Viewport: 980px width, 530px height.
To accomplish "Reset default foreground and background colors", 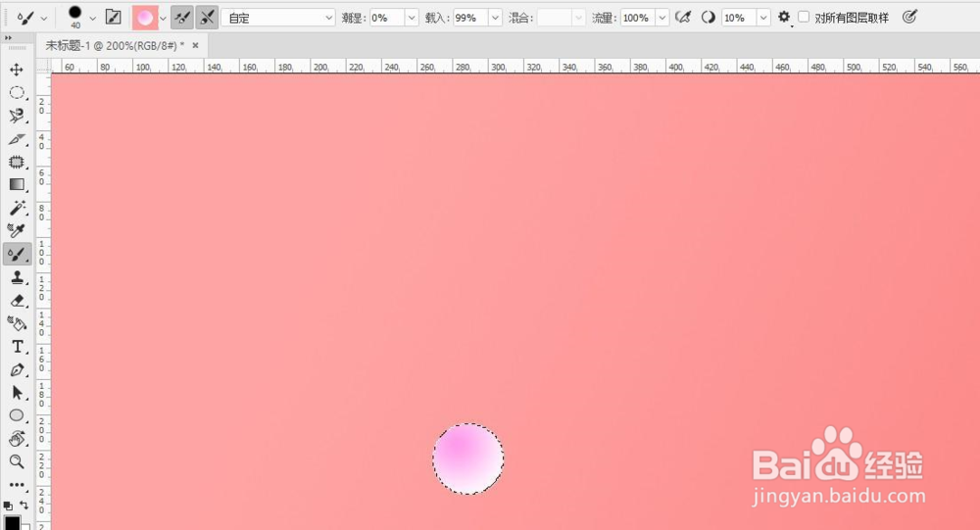I will [x=8, y=505].
